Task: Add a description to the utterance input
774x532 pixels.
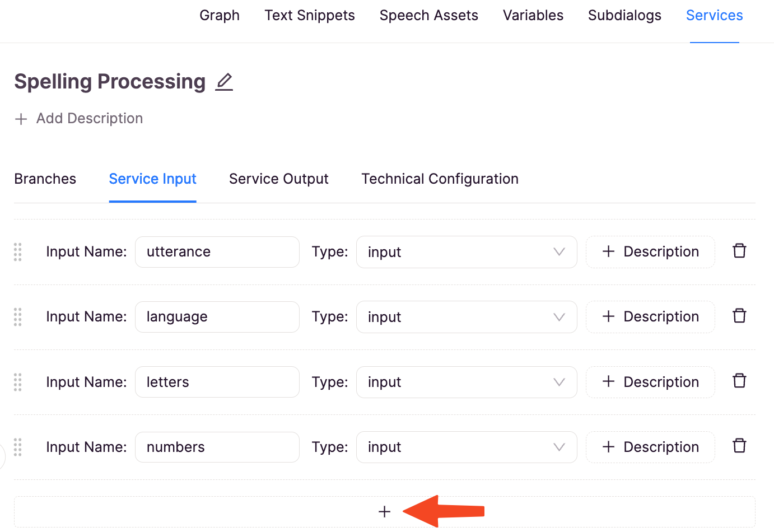Action: (x=650, y=252)
